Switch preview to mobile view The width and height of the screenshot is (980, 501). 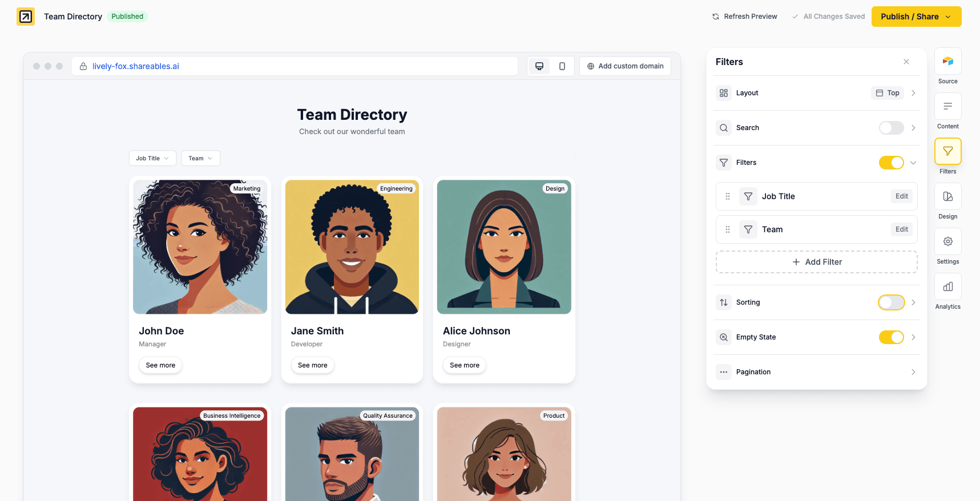pyautogui.click(x=562, y=66)
